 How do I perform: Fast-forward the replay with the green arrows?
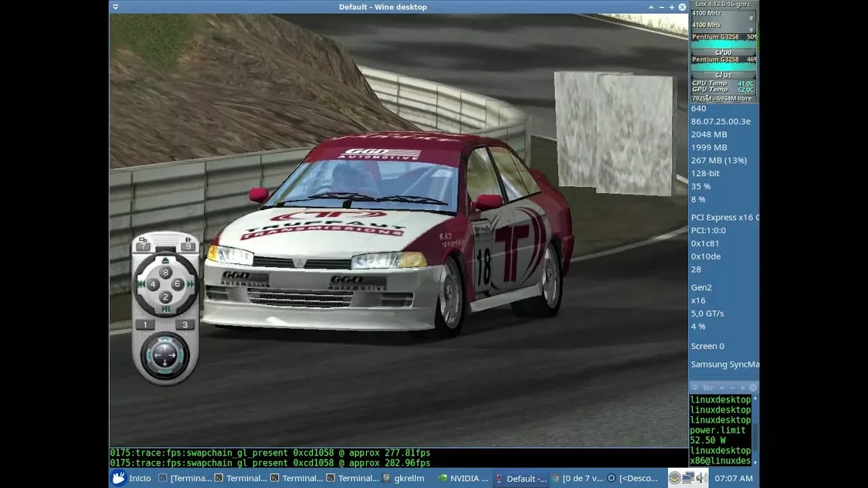191,285
